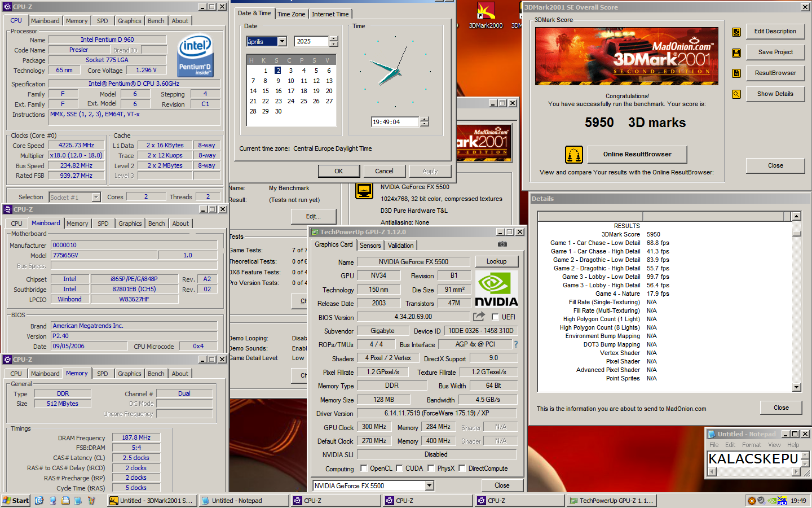Click the Details list scroll down arrow
Image resolution: width=812 pixels, height=508 pixels.
(x=796, y=387)
